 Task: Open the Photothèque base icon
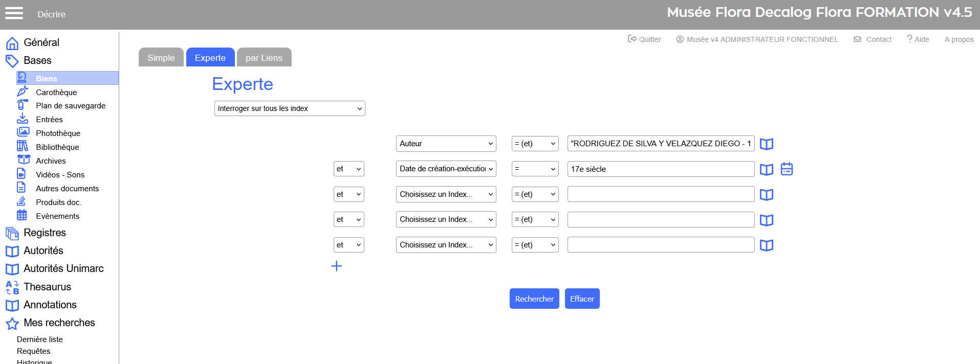tap(23, 132)
